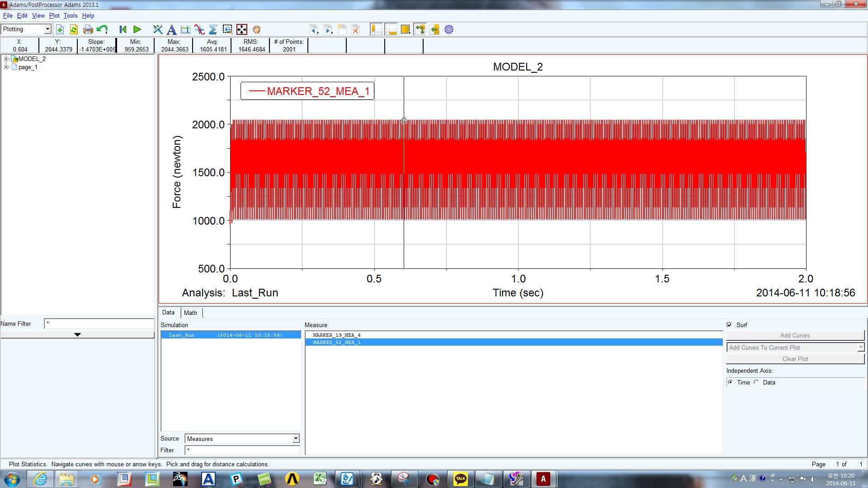Click the volume icon in system tray
Image resolution: width=868 pixels, height=488 pixels.
click(x=813, y=479)
